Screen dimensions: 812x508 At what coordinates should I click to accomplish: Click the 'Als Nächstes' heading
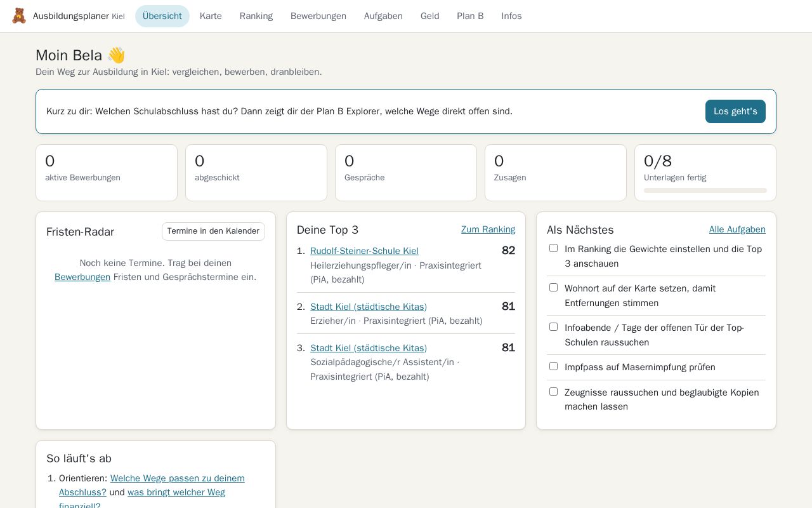(580, 230)
